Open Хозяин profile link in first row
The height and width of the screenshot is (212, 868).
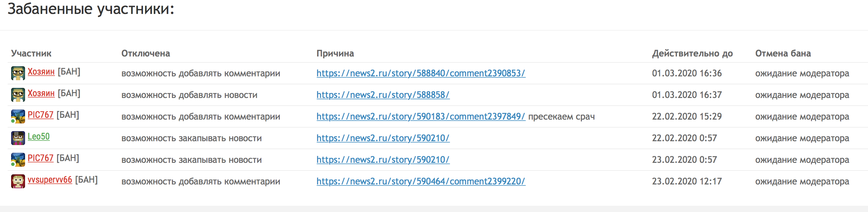click(41, 72)
